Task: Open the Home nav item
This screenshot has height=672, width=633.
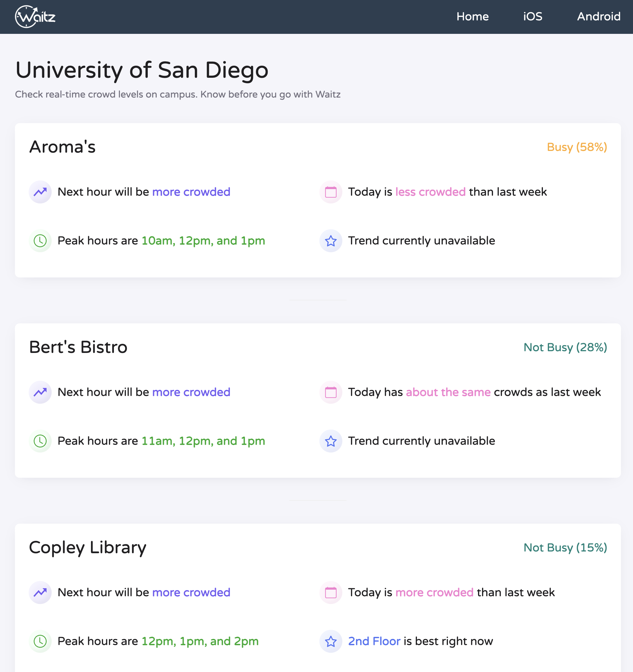Action: tap(472, 17)
